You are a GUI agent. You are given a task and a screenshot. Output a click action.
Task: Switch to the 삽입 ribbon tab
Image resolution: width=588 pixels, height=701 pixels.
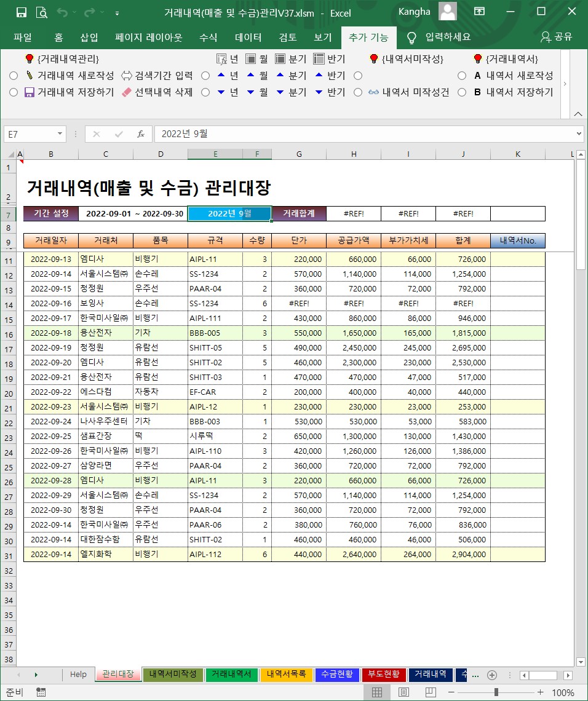click(x=89, y=37)
